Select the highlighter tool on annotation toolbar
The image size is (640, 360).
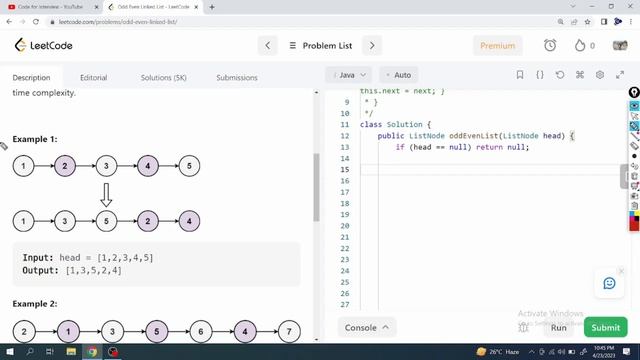click(x=634, y=126)
